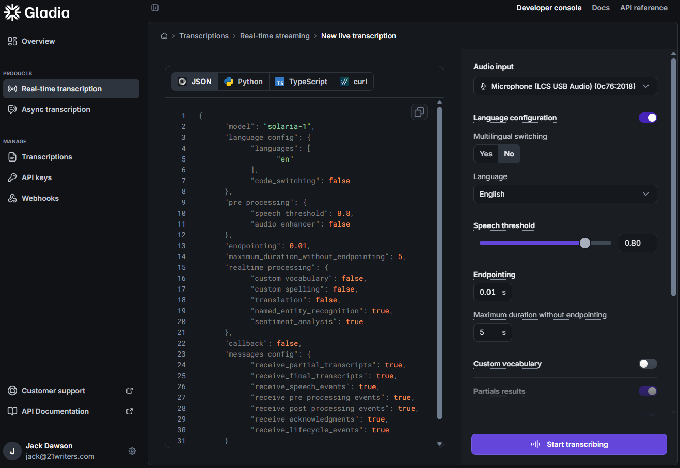Switch to Python code tab

pyautogui.click(x=243, y=82)
